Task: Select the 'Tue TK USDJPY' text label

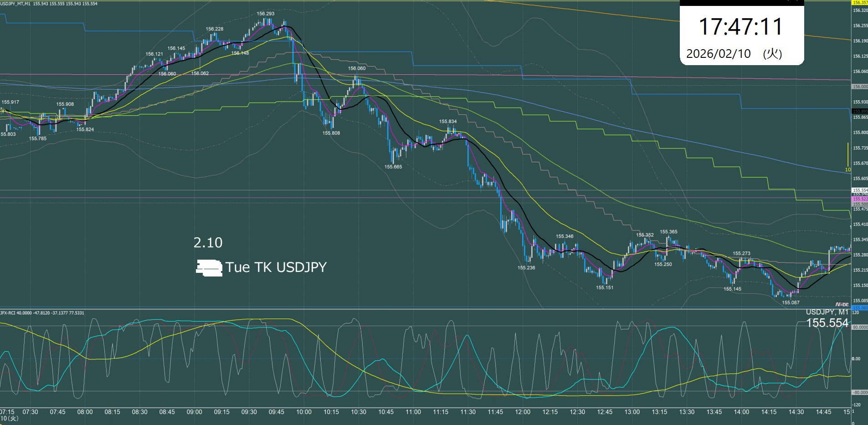Action: (276, 267)
